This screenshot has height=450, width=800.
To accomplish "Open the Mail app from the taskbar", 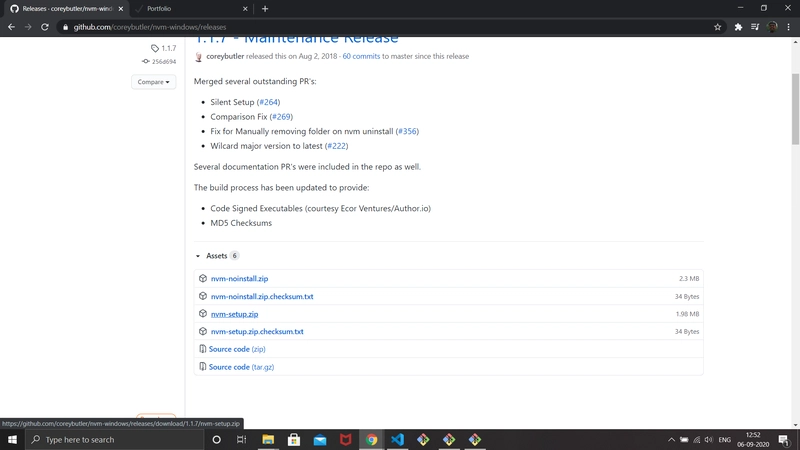I will pyautogui.click(x=320, y=439).
